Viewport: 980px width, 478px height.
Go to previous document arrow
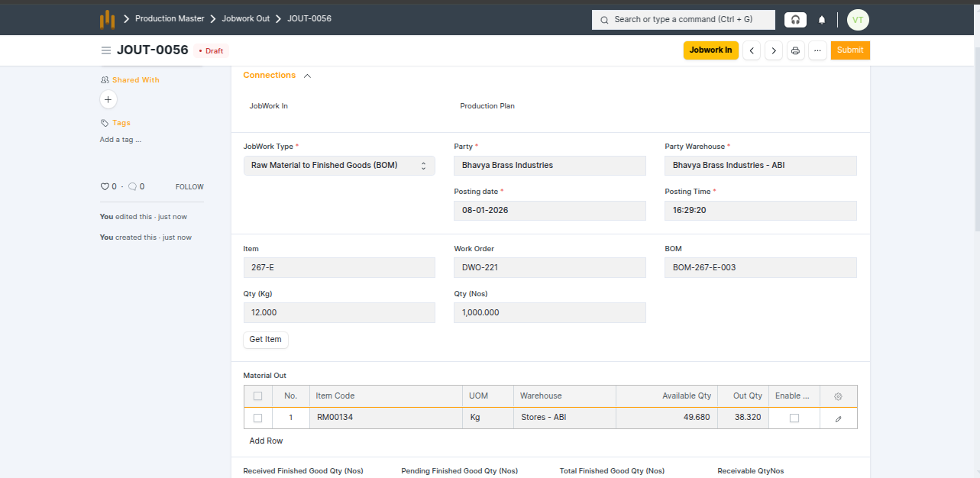(x=752, y=50)
